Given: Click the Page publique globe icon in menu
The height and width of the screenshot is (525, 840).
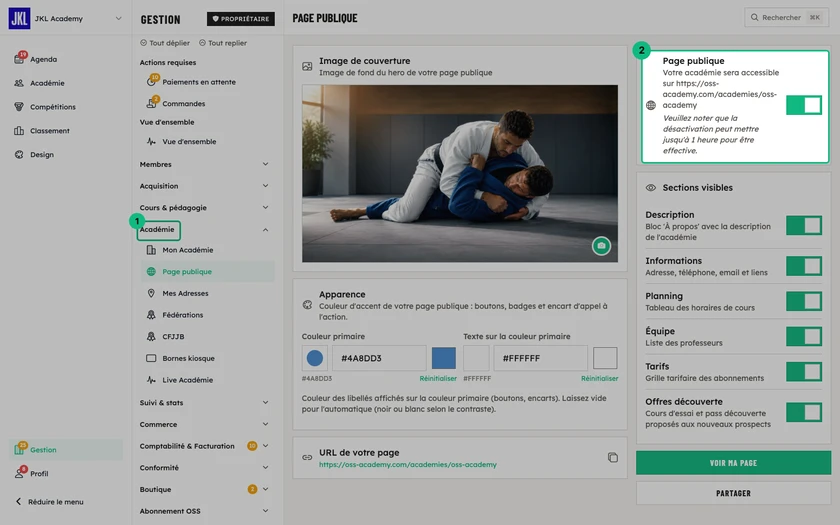Looking at the screenshot, I should (151, 272).
